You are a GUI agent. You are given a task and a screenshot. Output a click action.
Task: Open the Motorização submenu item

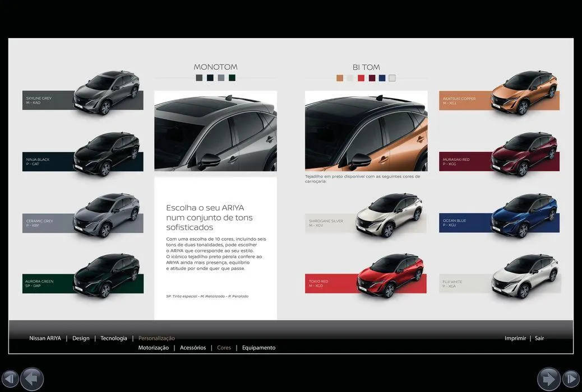coord(153,348)
